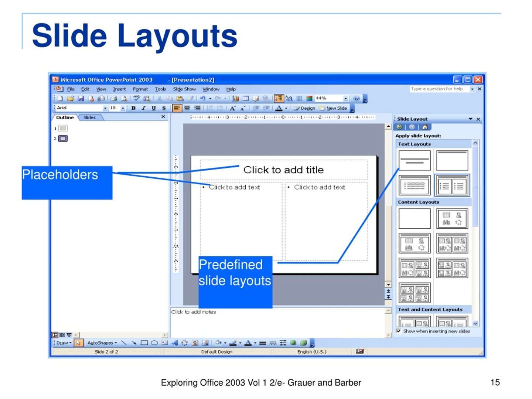Select the Oval drawing tool

(154, 343)
